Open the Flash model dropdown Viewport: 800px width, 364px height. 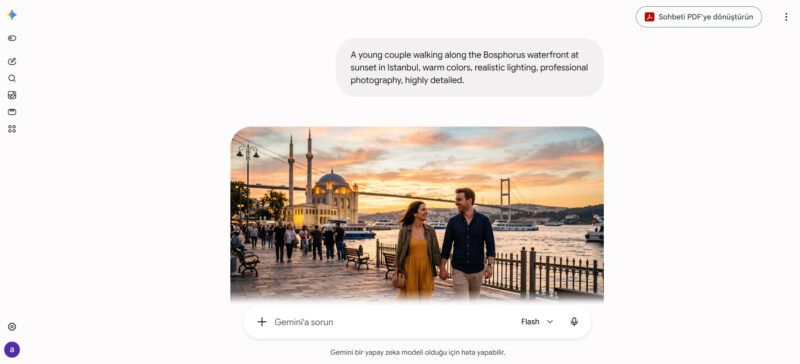537,322
